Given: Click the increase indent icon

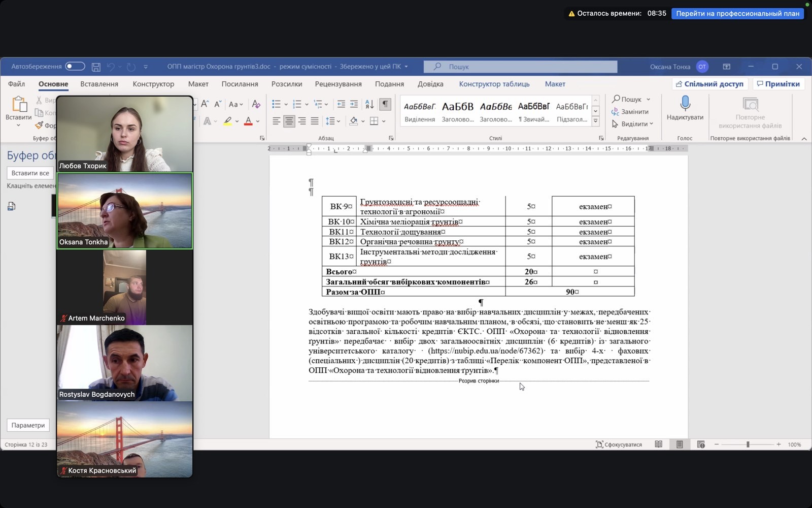Looking at the screenshot, I should [354, 104].
